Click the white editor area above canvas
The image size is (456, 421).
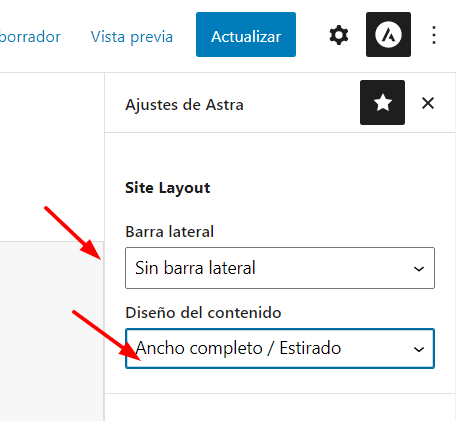52,157
